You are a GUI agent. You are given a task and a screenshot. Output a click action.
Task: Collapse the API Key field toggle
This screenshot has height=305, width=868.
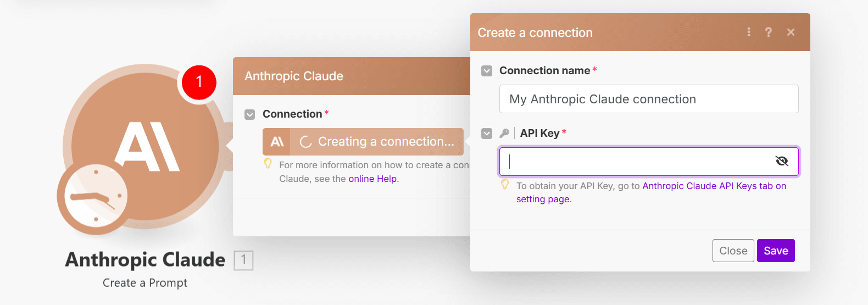pos(487,134)
